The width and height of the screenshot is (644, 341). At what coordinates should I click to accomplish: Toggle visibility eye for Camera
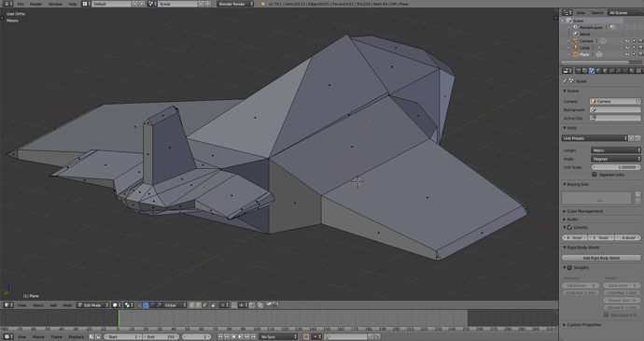(x=627, y=41)
